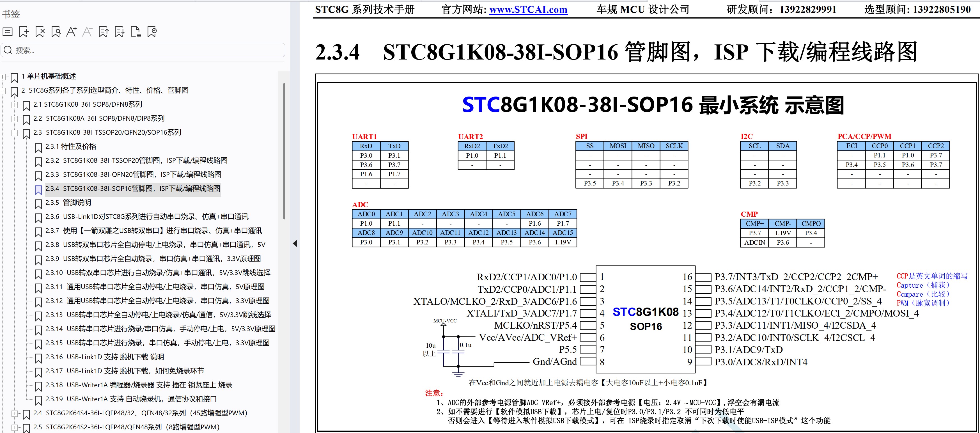Click pin 9 label P3.0/ADC8/RxD/INT4
980x433 pixels.
(x=761, y=362)
